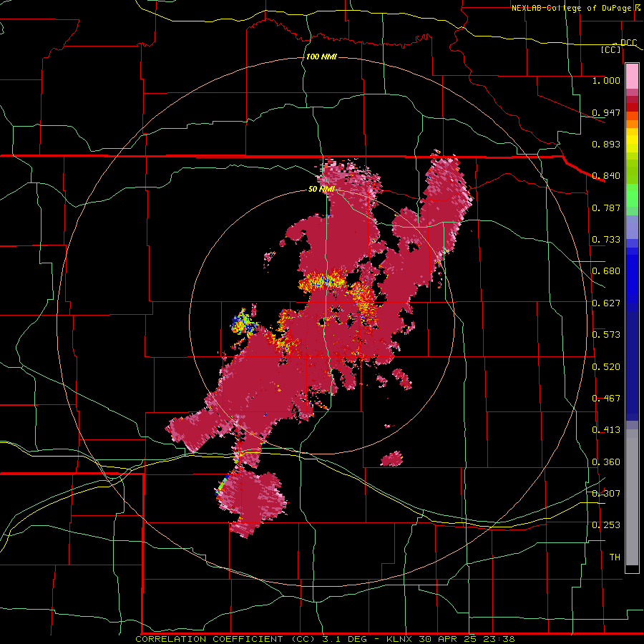
Task: Click the gray low-value section of the color bar
Action: tap(632, 497)
